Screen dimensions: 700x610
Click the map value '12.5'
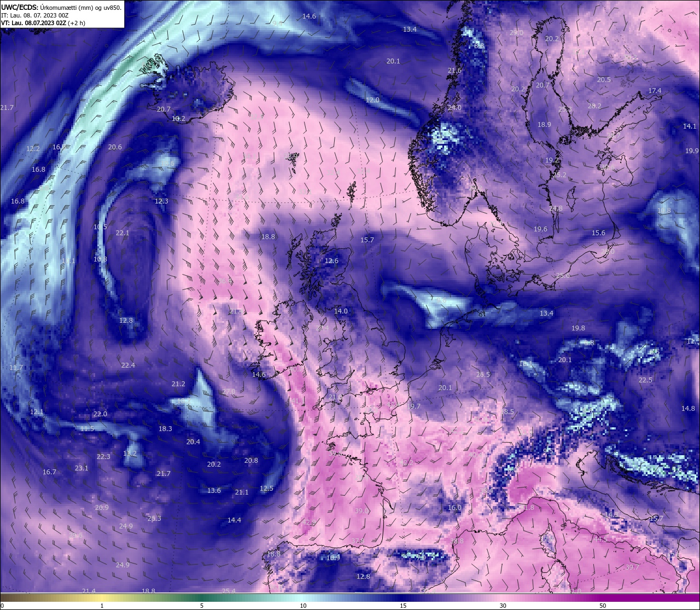tap(266, 489)
